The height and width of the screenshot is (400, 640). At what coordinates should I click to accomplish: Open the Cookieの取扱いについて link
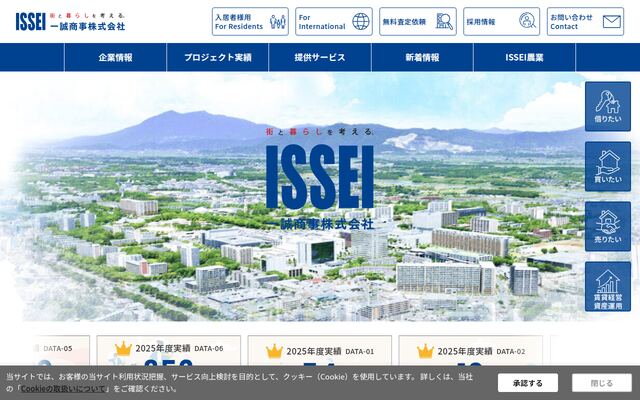pyautogui.click(x=63, y=389)
